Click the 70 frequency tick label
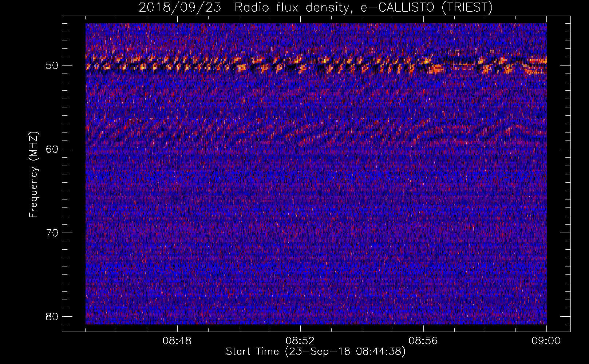Image resolution: width=589 pixels, height=364 pixels. pos(52,233)
